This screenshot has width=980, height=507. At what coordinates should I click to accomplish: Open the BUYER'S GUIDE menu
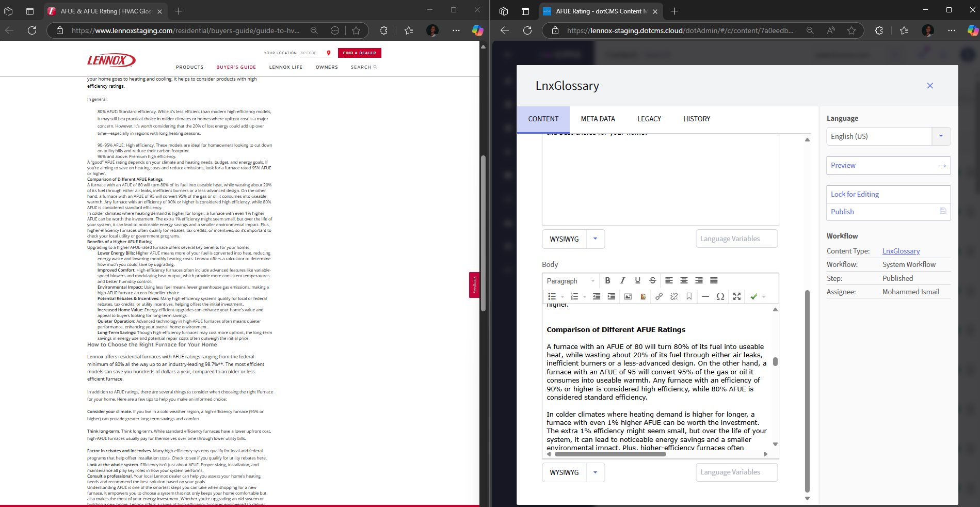(x=236, y=67)
